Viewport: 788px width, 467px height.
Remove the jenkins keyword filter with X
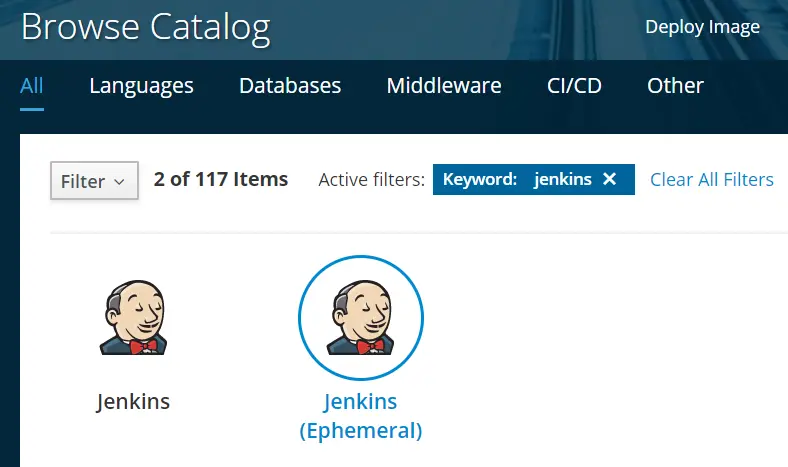click(610, 179)
